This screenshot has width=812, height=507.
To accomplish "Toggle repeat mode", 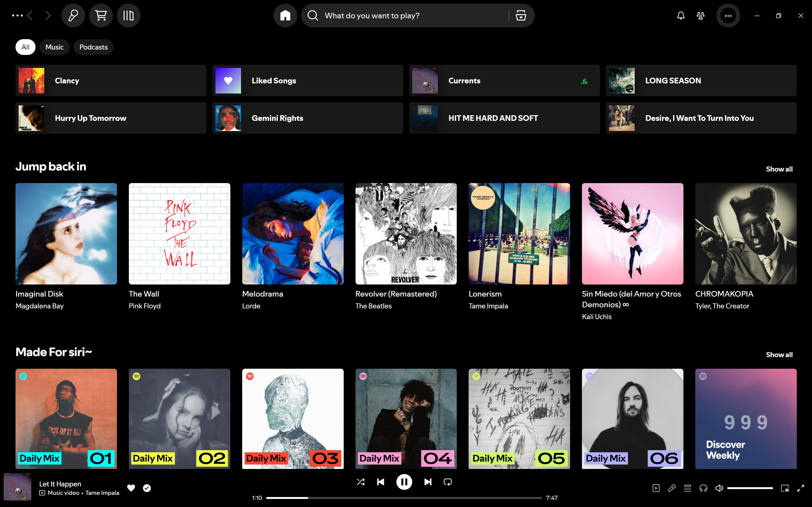I will 448,482.
